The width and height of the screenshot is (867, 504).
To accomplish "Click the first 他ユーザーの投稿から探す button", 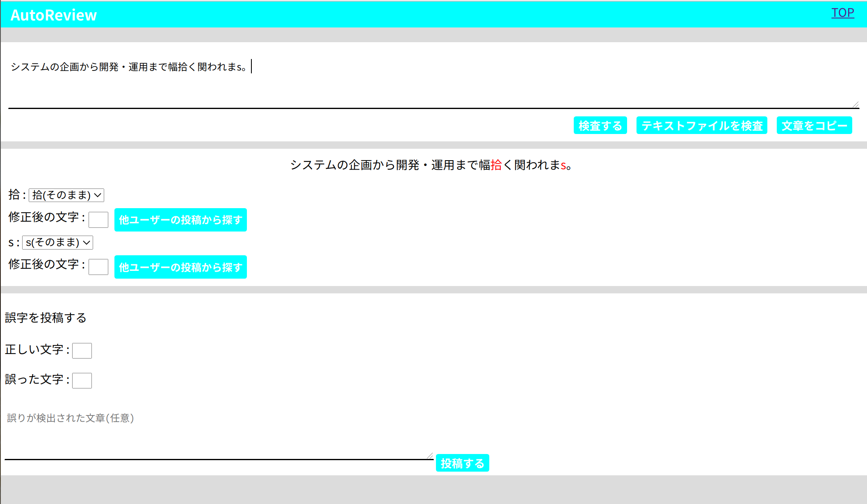I will pyautogui.click(x=180, y=220).
